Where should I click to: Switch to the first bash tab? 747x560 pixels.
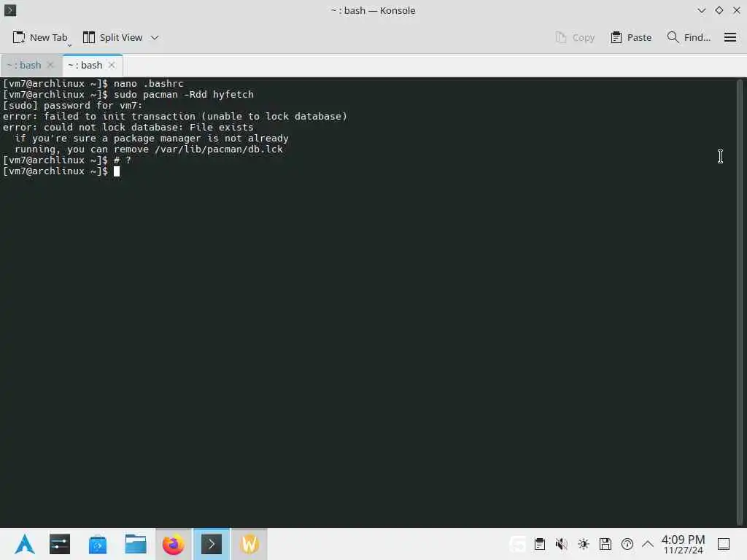24,65
